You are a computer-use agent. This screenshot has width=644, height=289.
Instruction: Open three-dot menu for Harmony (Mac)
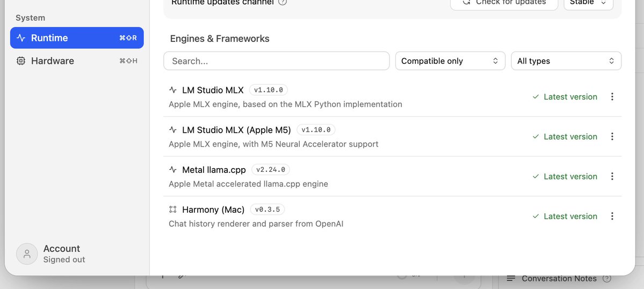click(612, 216)
